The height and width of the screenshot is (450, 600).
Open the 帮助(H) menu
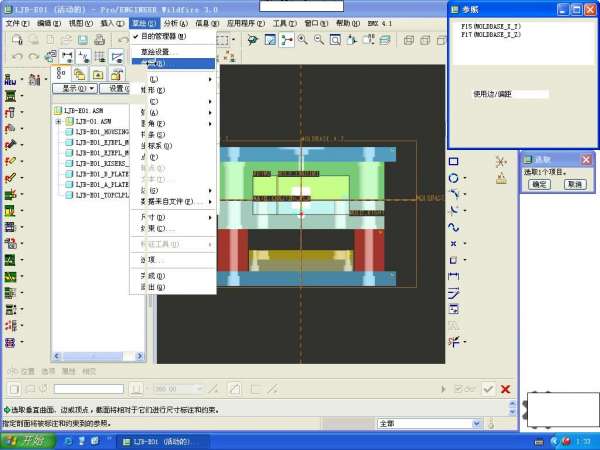348,23
